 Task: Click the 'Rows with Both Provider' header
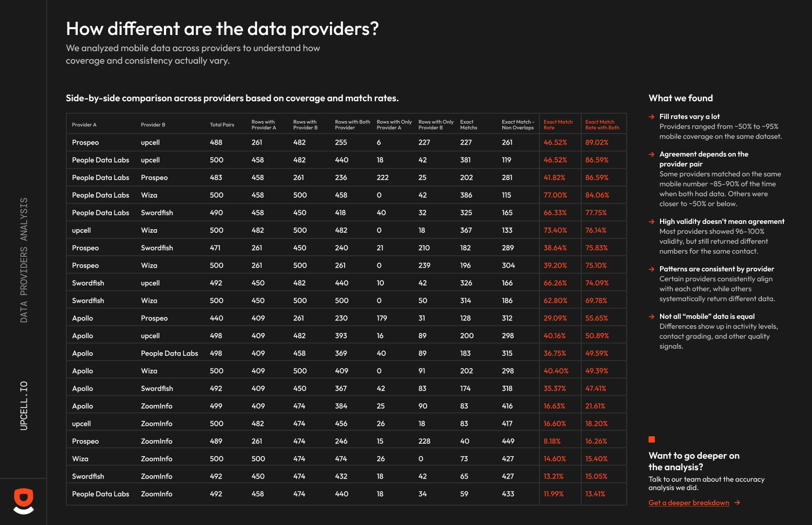coord(352,125)
